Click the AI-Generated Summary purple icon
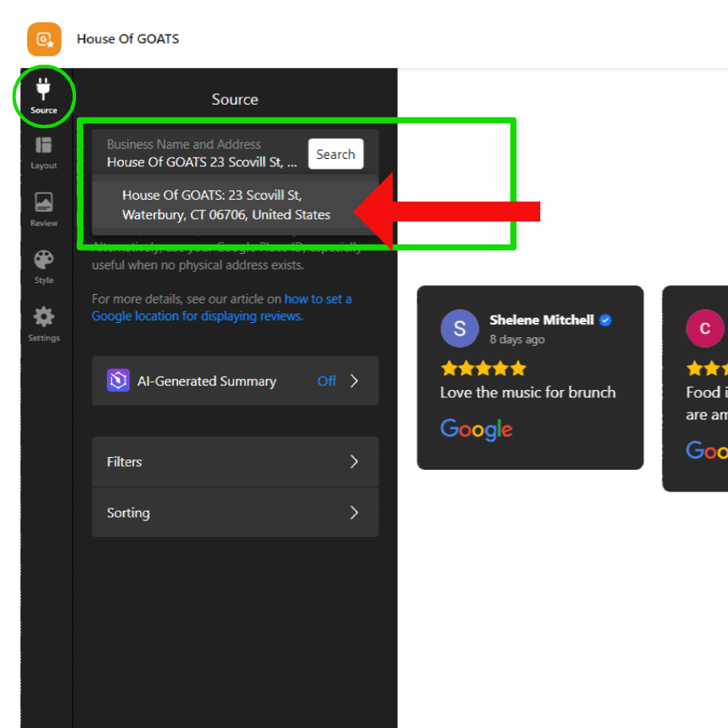This screenshot has width=728, height=728. [118, 380]
